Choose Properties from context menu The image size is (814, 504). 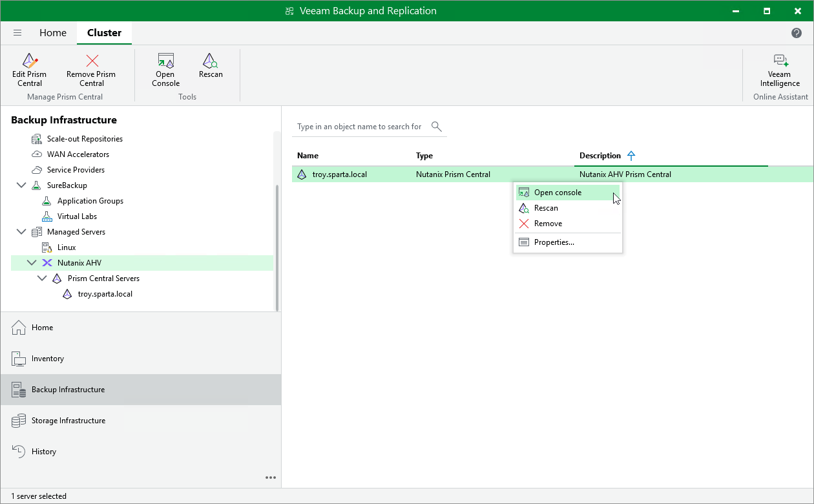click(568, 242)
